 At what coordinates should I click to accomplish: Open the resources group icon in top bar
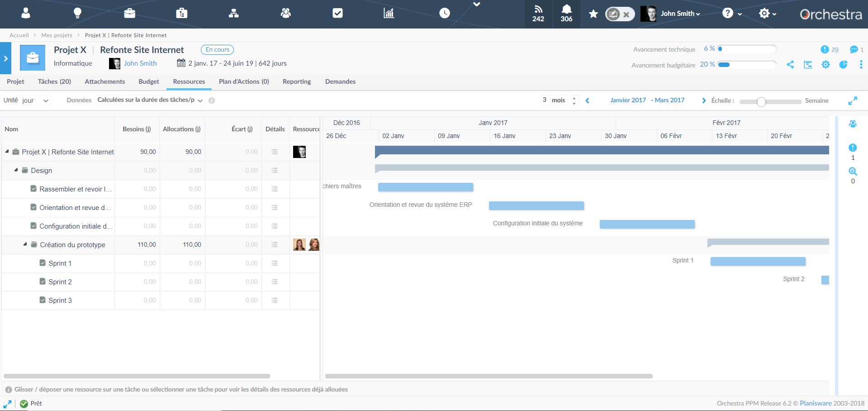(285, 14)
